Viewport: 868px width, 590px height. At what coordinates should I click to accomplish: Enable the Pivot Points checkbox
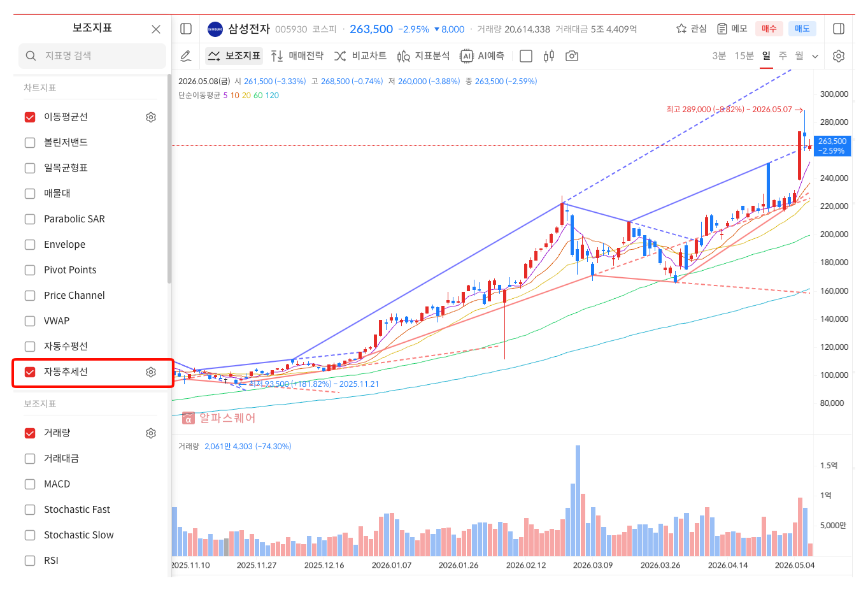[30, 270]
